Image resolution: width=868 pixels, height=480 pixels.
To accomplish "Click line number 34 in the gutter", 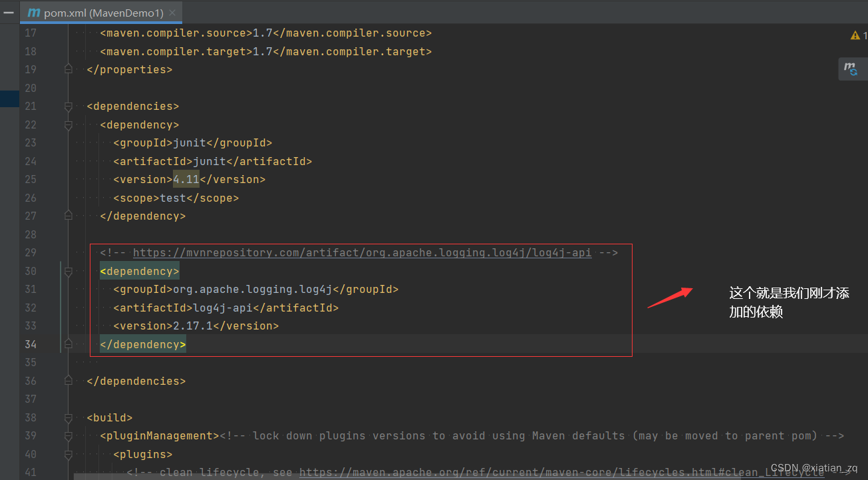I will 31,344.
